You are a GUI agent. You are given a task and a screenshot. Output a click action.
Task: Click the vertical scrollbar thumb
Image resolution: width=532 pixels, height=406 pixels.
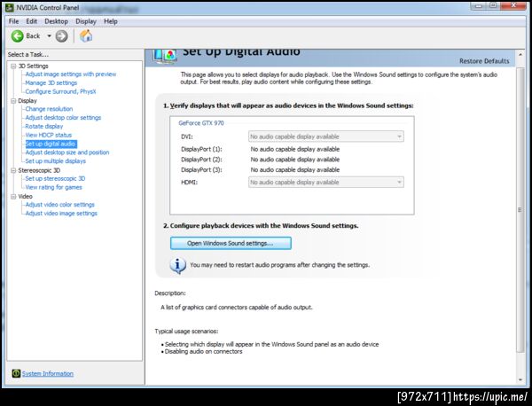tap(520, 209)
